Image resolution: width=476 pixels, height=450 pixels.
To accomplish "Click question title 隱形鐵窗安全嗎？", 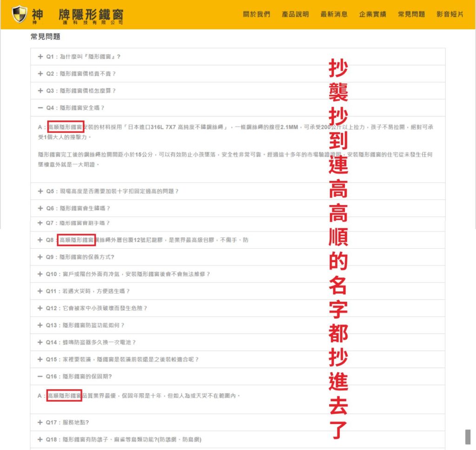I will (82, 108).
